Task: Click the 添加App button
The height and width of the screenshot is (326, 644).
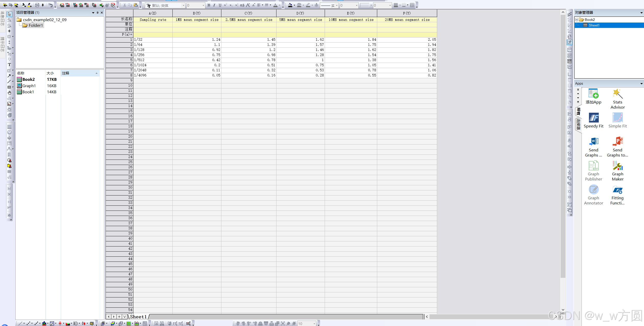Action: [x=594, y=96]
